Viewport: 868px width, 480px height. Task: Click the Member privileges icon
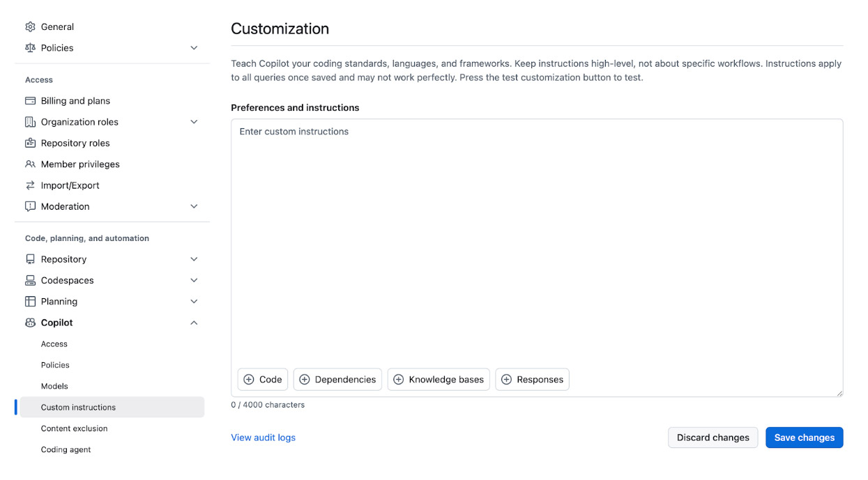(30, 164)
